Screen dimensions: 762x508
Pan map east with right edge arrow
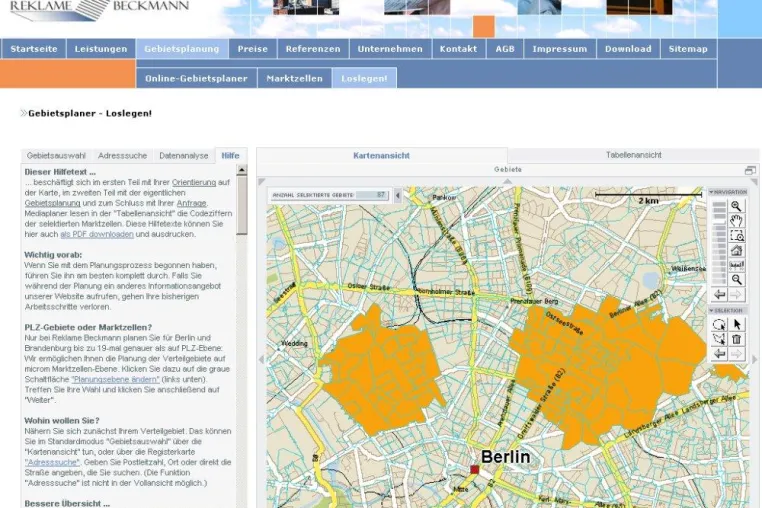click(754, 360)
